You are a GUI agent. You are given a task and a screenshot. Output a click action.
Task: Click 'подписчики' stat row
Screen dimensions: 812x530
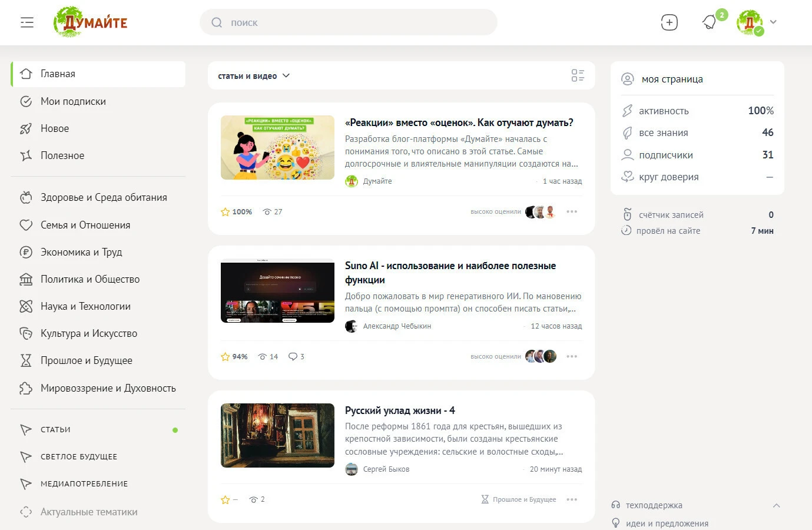697,155
